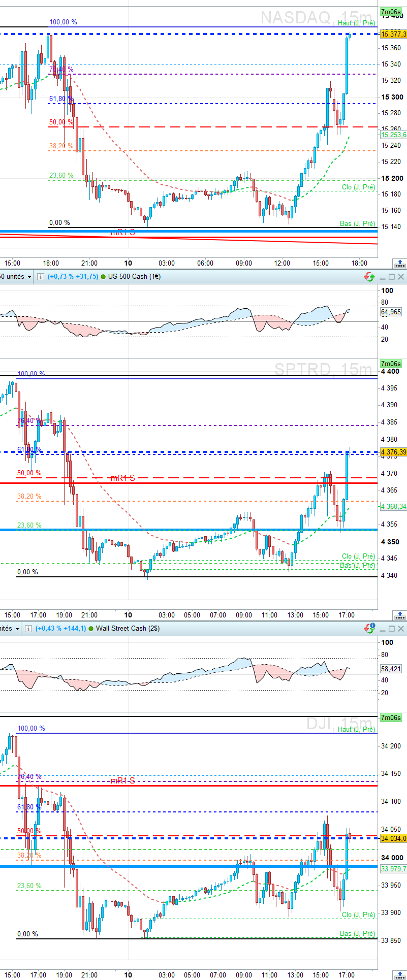Click Clo (J, Pré) label on NASDAQ chart
This screenshot has width=407, height=980.
tap(359, 187)
